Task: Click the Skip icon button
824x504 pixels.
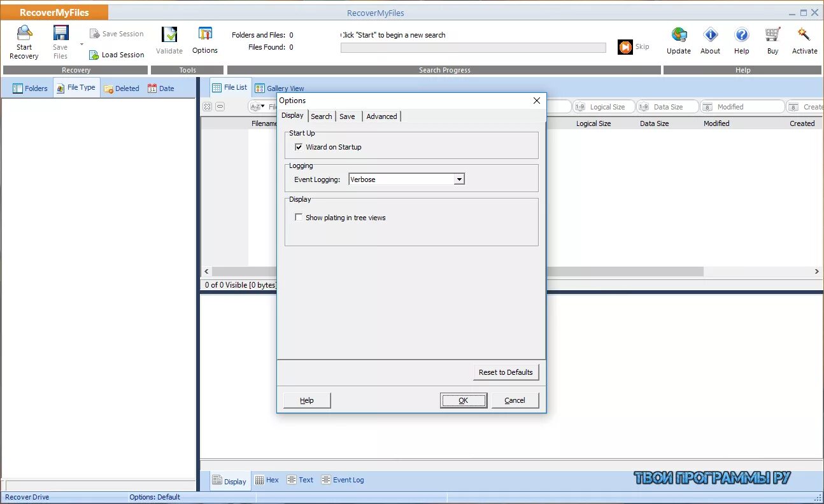Action: coord(625,47)
